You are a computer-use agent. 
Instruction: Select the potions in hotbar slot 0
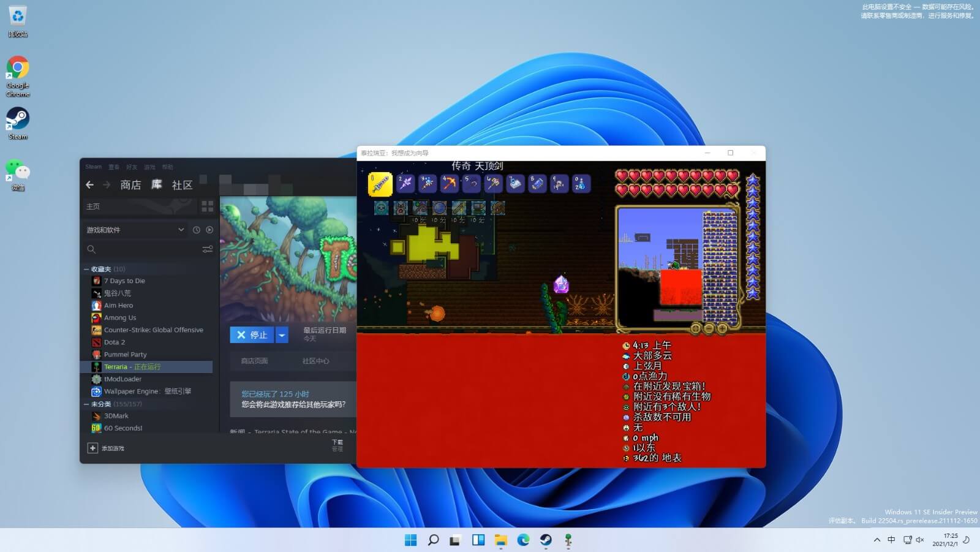click(580, 183)
